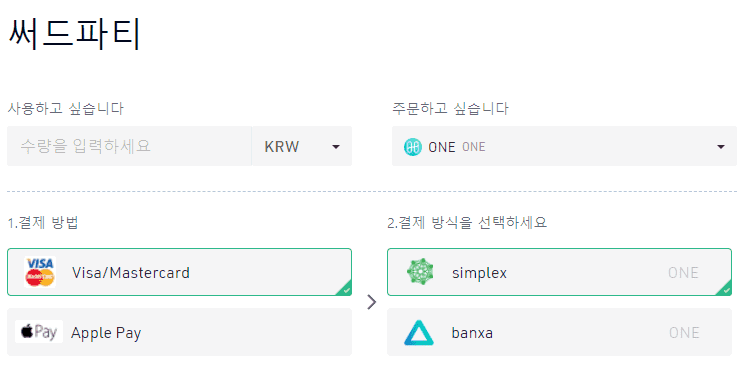Click the ONE label on simplex row
This screenshot has width=738, height=379.
coord(683,273)
